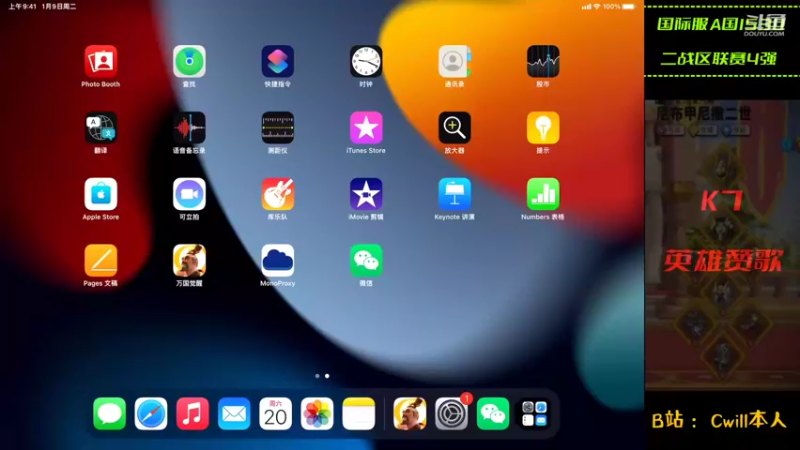Launch the Stocks (股市) app
This screenshot has width=800, height=450.
pos(543,61)
